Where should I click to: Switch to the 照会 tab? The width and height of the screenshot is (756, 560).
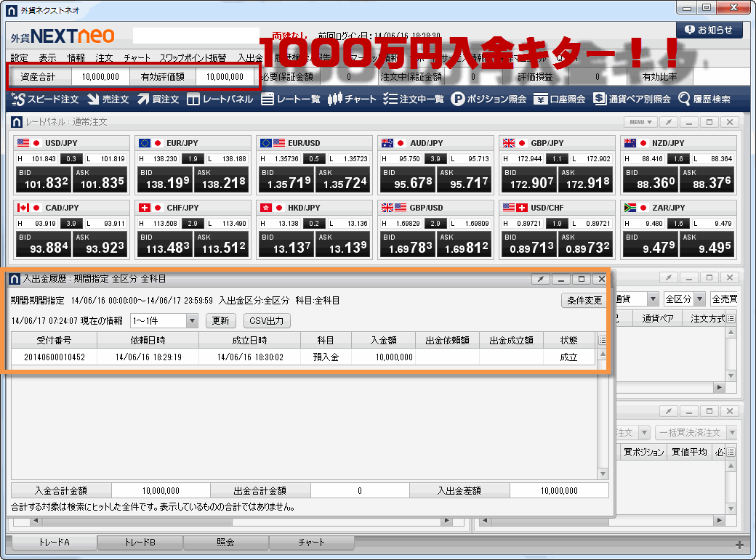tap(225, 542)
